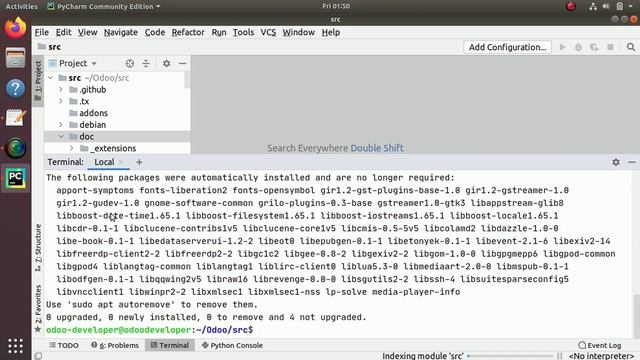Click indexing progress bar
The image size is (640, 360).
(510, 356)
